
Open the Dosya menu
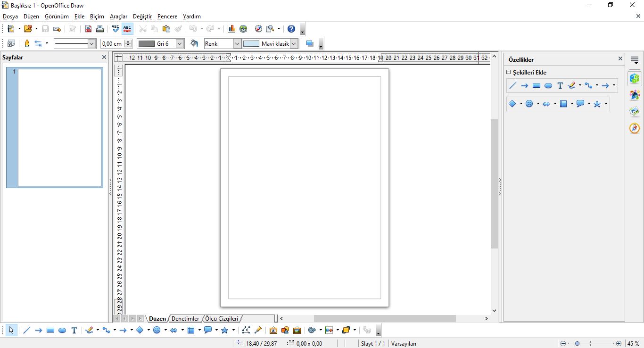[x=10, y=17]
